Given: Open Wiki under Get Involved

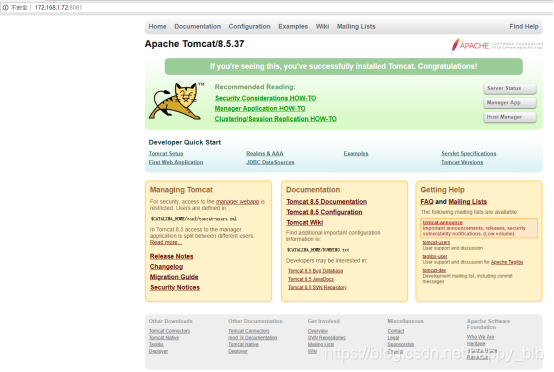Looking at the screenshot, I should (312, 351).
